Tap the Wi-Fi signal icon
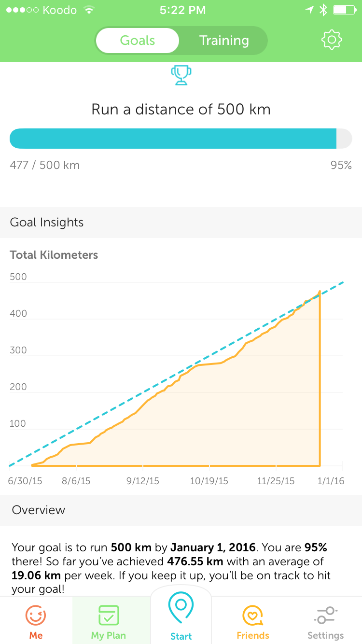Viewport: 362px width, 644px height. (x=88, y=10)
